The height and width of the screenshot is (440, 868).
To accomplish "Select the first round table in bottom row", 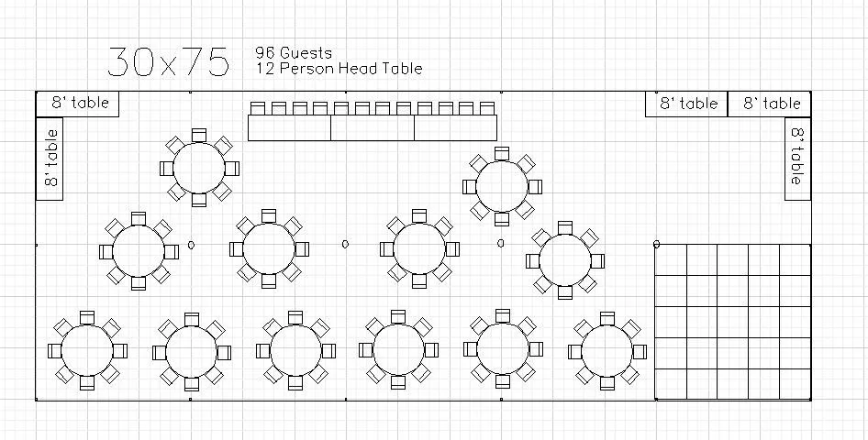I will (x=87, y=351).
